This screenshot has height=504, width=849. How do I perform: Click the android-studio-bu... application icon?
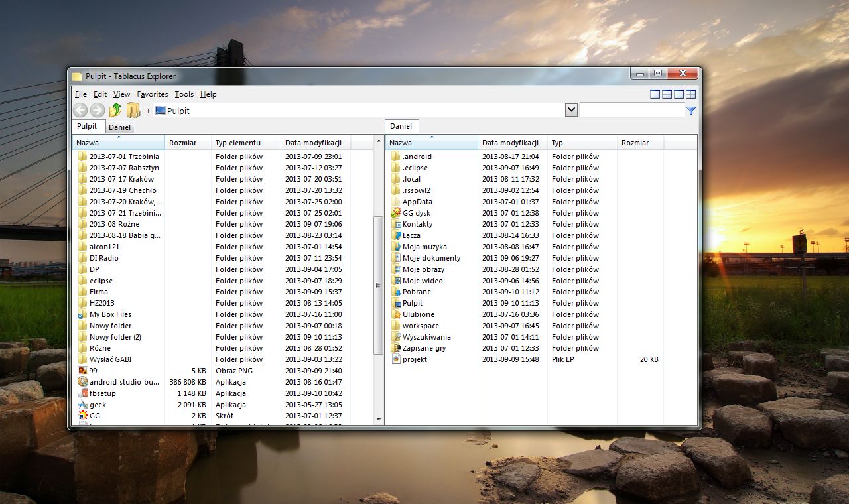[x=83, y=382]
